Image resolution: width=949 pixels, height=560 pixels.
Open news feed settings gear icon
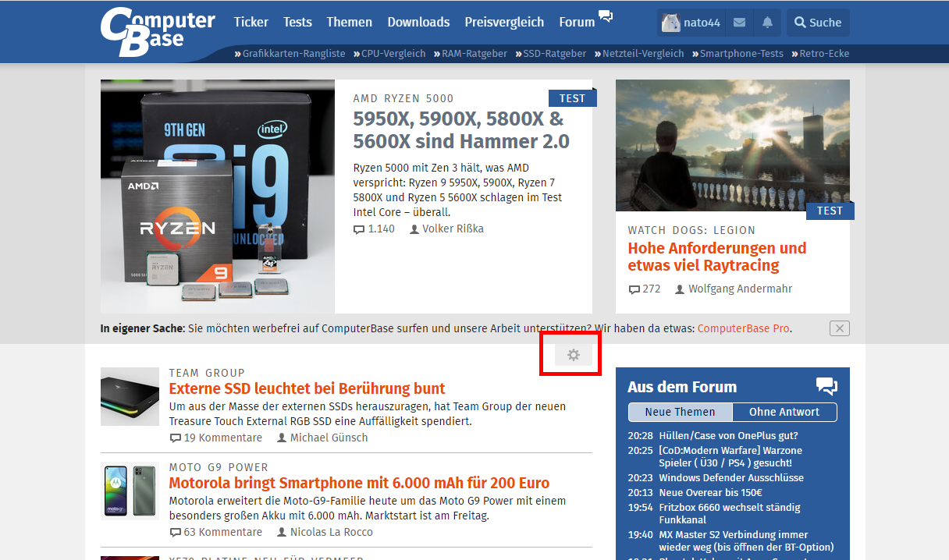[x=574, y=356]
